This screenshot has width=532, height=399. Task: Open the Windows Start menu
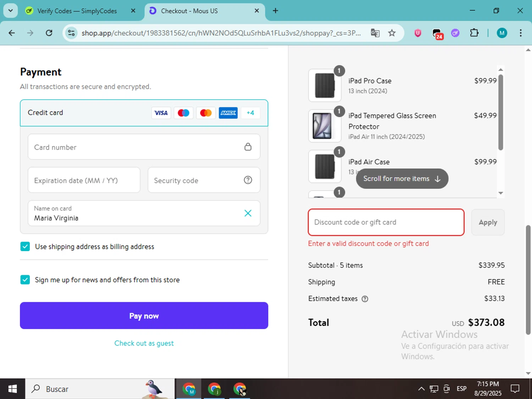click(12, 389)
